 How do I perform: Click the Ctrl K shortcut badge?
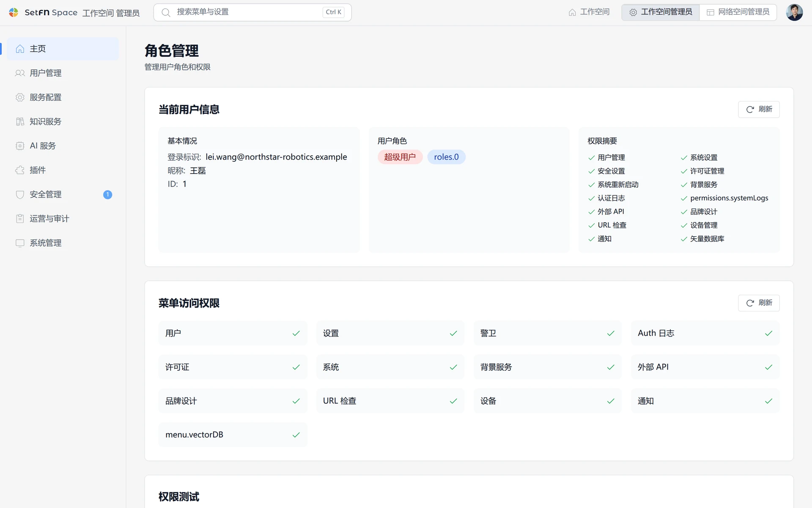coord(333,12)
